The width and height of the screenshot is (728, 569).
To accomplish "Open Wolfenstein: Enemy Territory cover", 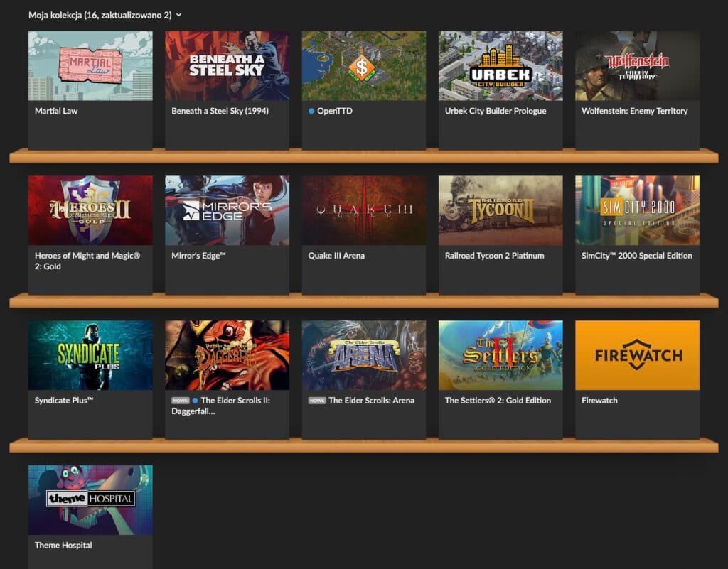I will coord(638,66).
